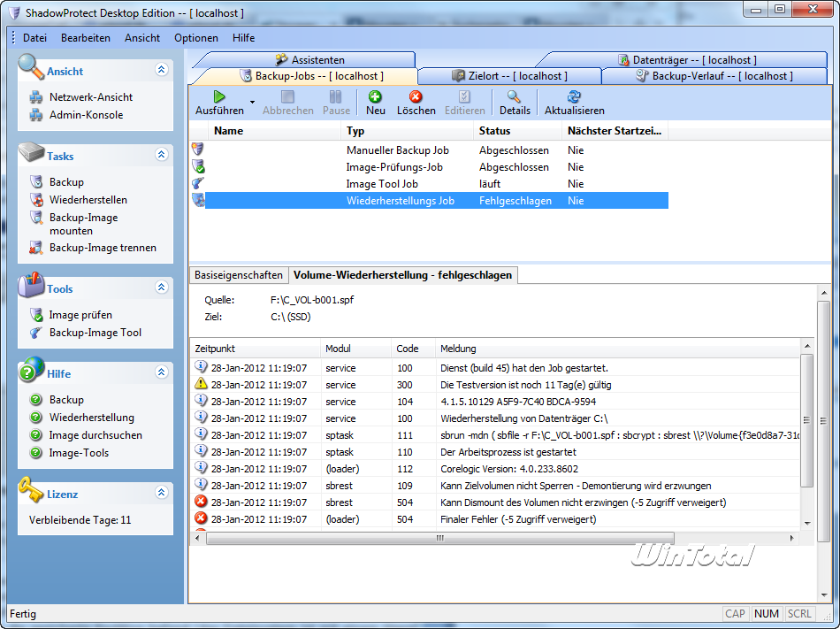Refresh list with Aktualisieren icon
The height and width of the screenshot is (629, 840).
pos(574,96)
